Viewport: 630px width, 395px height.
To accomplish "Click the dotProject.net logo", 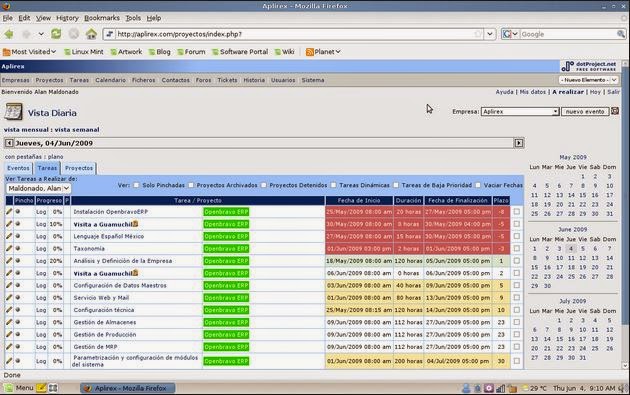I will click(x=589, y=66).
